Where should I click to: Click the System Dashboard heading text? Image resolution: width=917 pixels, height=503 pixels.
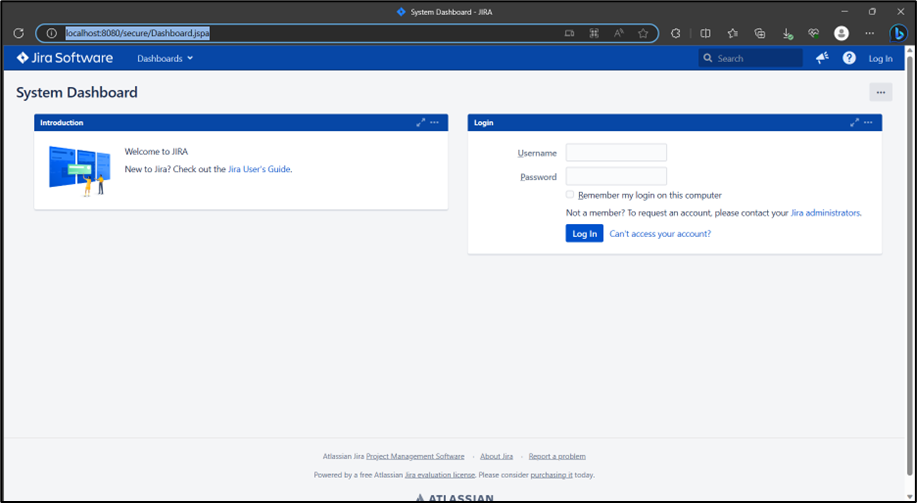pyautogui.click(x=77, y=92)
